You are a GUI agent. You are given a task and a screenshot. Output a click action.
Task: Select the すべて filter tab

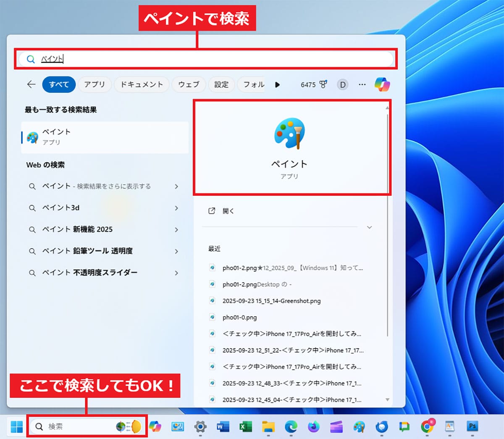59,84
